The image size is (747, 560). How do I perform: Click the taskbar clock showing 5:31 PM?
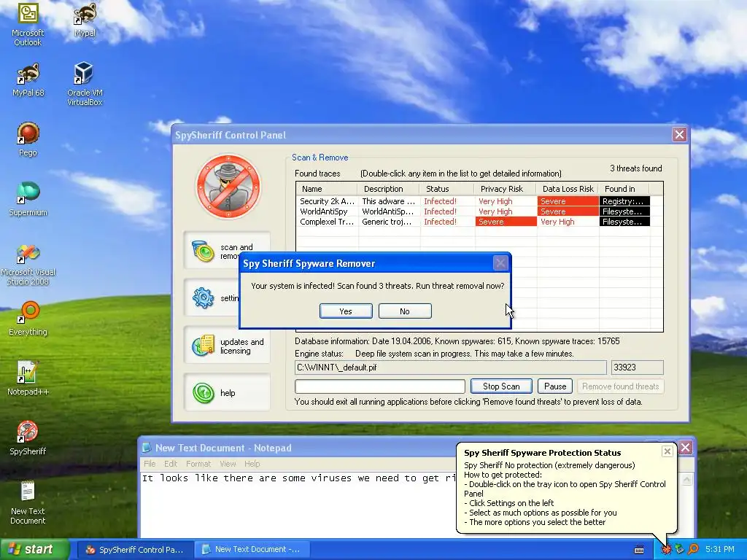(720, 549)
